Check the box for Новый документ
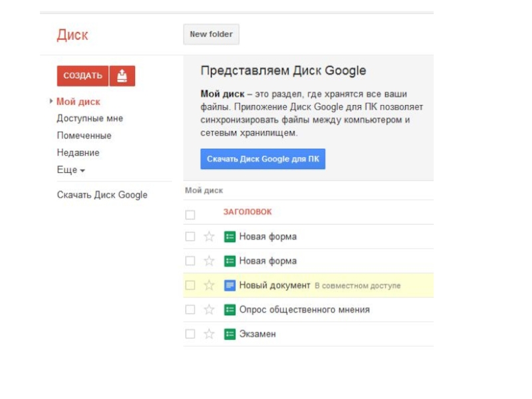Image resolution: width=532 pixels, height=399 pixels. pyautogui.click(x=190, y=285)
